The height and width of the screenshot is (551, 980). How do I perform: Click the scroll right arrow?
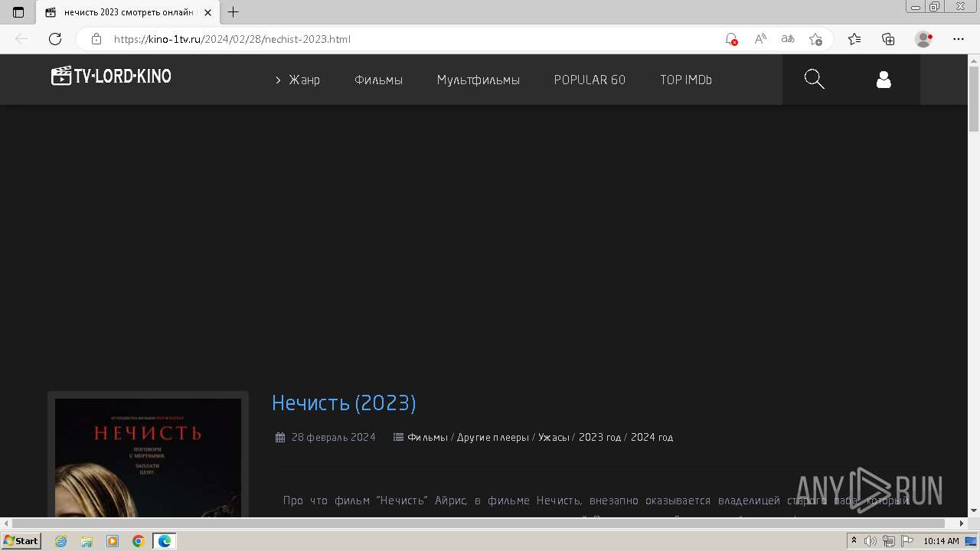tap(962, 523)
